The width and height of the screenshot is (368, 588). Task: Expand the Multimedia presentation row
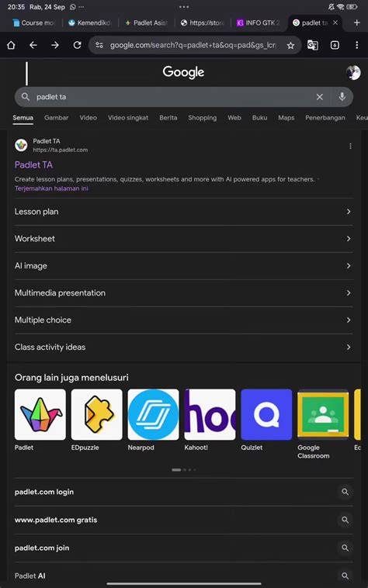point(183,293)
